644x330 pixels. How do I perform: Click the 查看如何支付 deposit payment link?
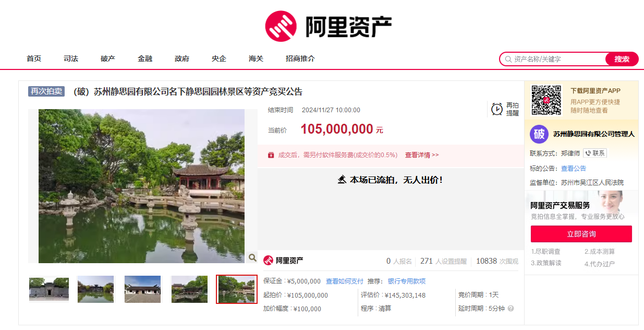click(344, 281)
